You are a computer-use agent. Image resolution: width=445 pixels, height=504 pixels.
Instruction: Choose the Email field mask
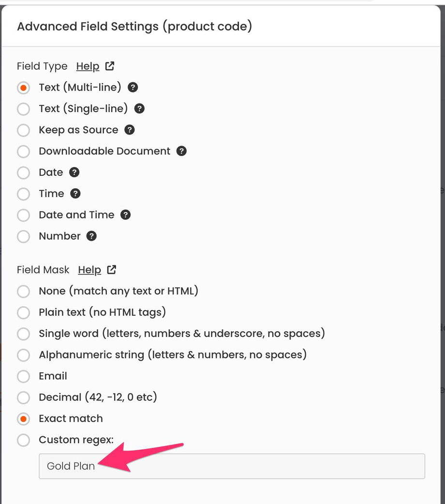(23, 377)
